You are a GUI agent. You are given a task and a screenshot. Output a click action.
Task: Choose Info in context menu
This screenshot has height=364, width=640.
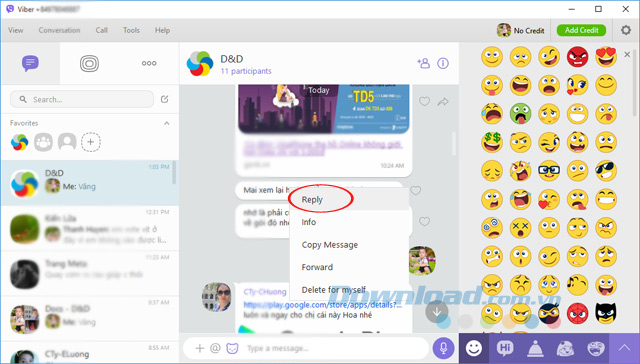349,222
